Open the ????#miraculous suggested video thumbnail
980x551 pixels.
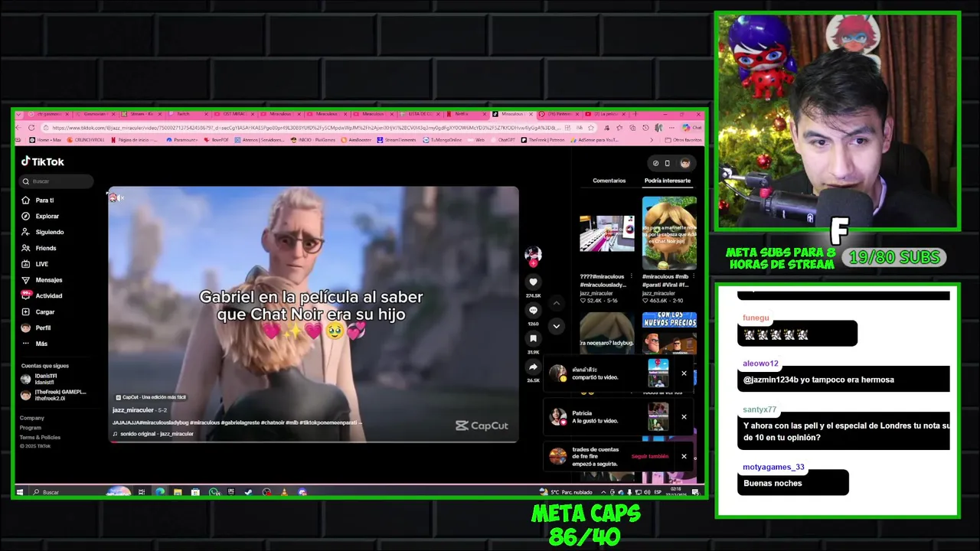607,233
